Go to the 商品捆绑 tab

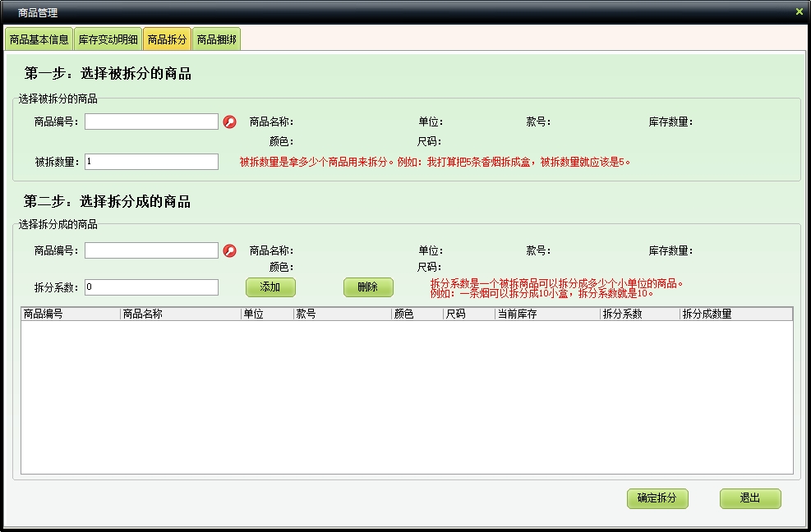[216, 39]
